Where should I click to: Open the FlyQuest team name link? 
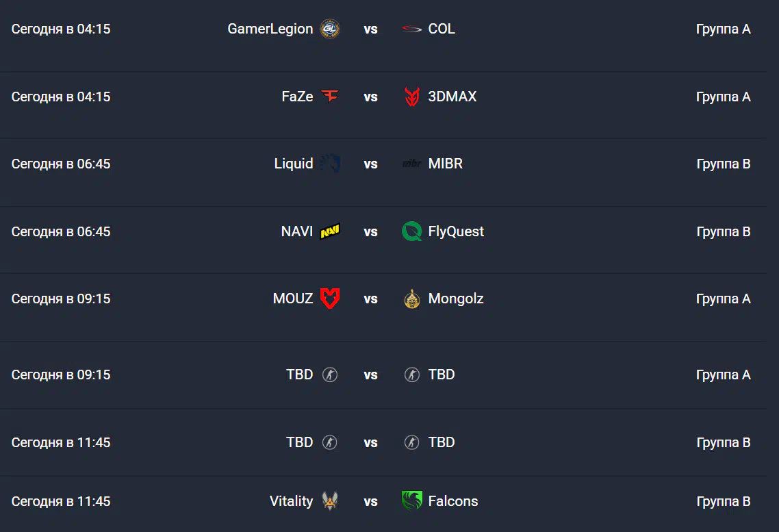tap(456, 231)
